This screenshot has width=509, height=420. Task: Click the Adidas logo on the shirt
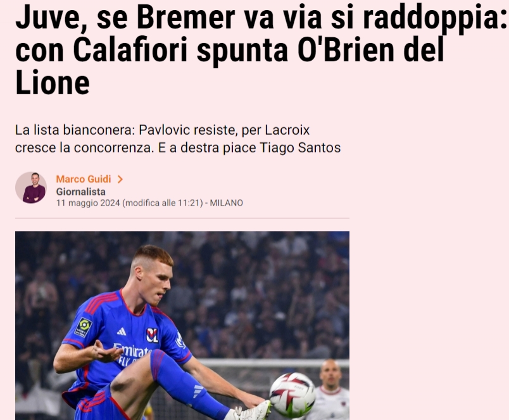(x=122, y=331)
